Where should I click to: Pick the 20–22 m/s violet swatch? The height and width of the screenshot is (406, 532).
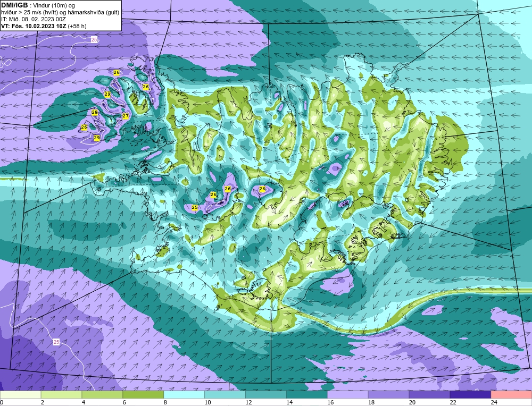(x=429, y=395)
